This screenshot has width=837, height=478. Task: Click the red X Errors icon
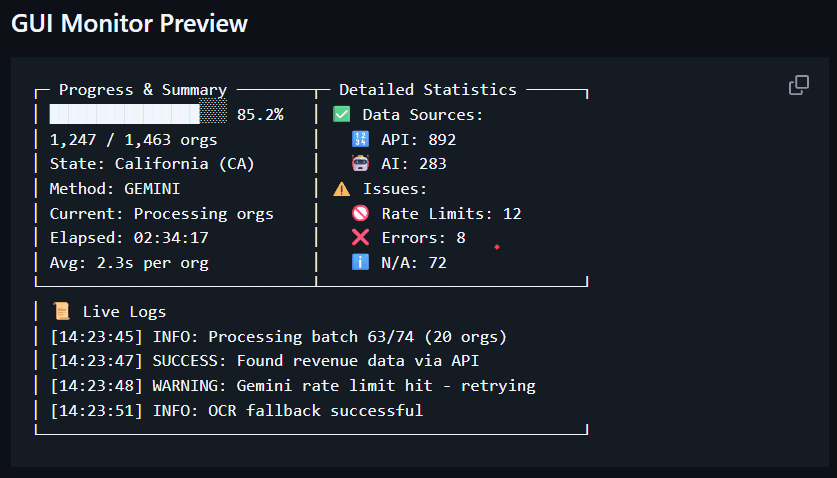tap(360, 237)
